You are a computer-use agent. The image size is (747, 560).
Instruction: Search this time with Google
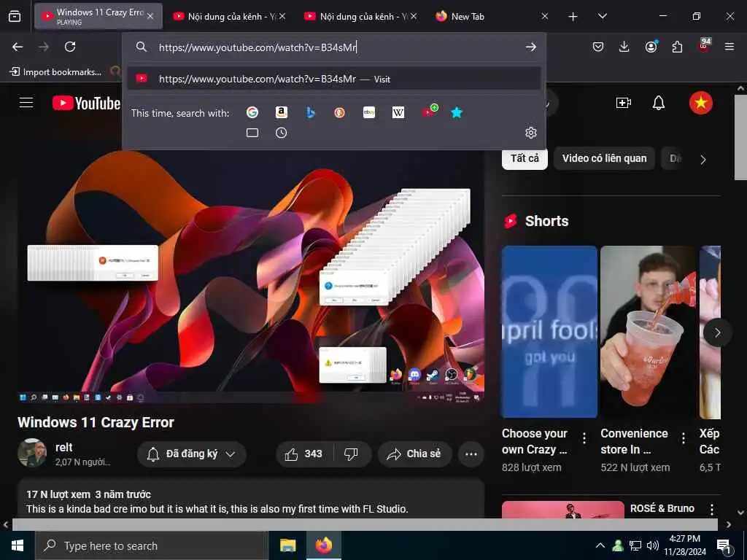point(252,112)
